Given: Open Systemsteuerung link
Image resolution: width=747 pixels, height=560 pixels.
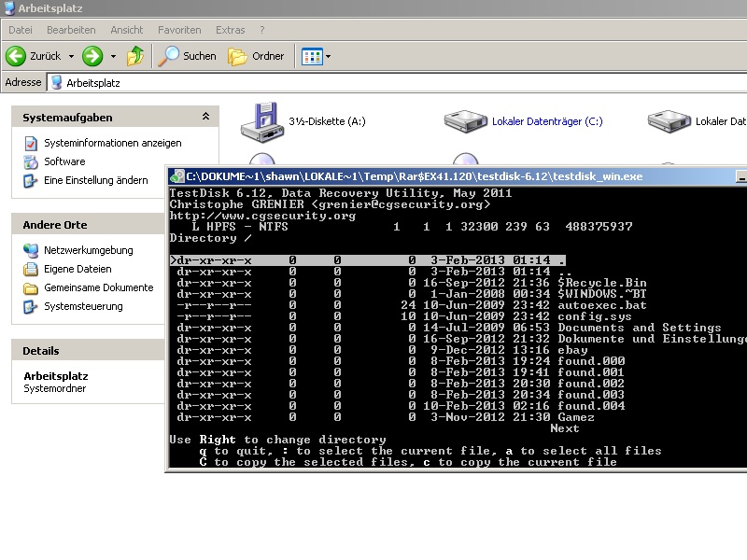Looking at the screenshot, I should point(83,306).
